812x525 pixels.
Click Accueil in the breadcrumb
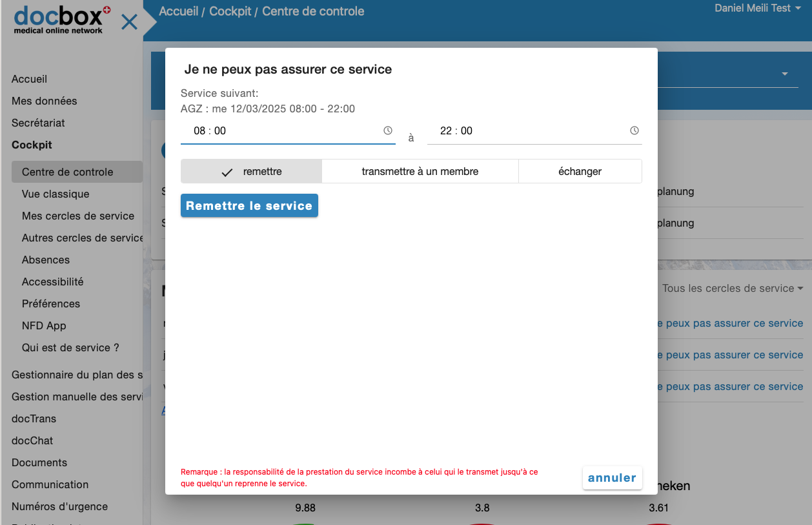click(178, 12)
